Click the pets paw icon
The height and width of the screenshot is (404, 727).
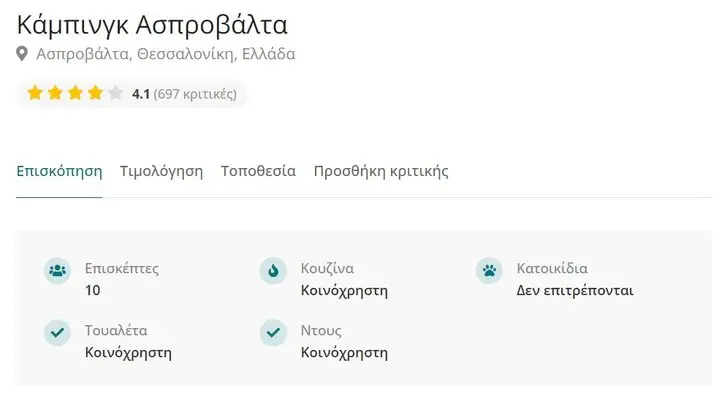tap(489, 270)
